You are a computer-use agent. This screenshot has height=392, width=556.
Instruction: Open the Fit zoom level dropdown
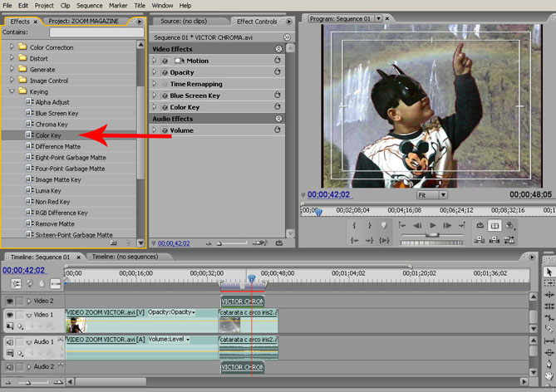pos(431,195)
